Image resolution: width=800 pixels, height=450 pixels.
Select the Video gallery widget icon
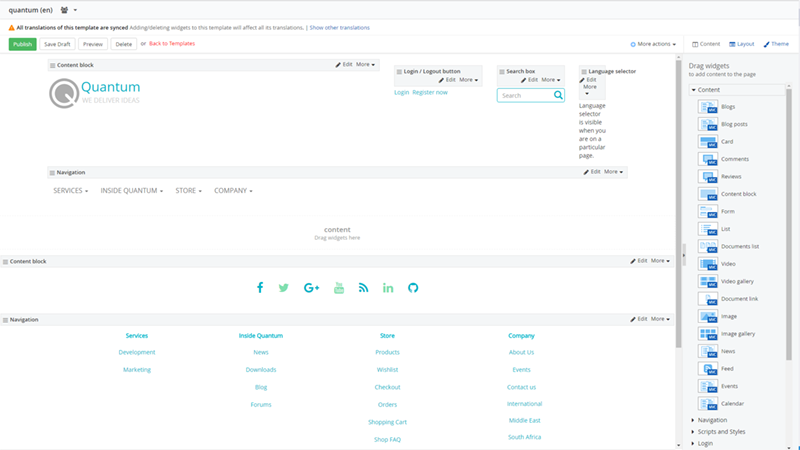pos(707,281)
